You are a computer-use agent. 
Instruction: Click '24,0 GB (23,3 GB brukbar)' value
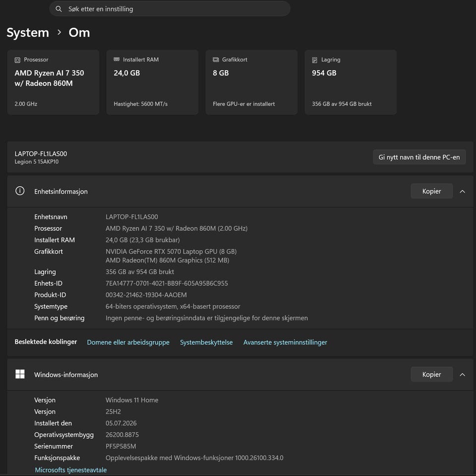(143, 240)
